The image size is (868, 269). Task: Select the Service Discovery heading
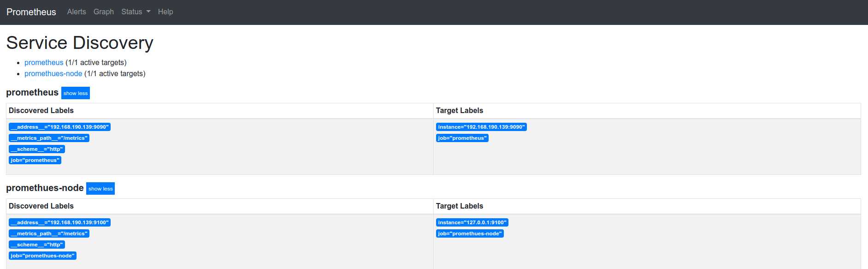click(80, 42)
